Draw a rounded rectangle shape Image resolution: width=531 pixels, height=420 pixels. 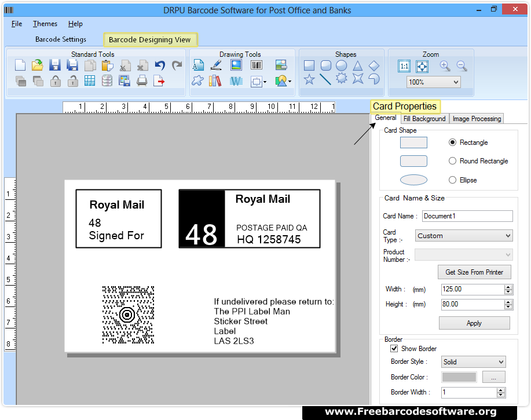point(326,65)
